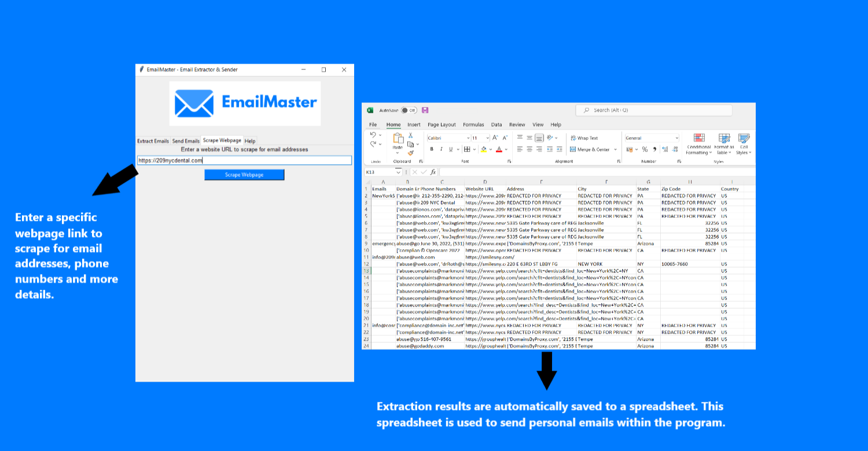Toggle Bold formatting in Excel
Viewport: 868px width, 451px height.
point(432,149)
